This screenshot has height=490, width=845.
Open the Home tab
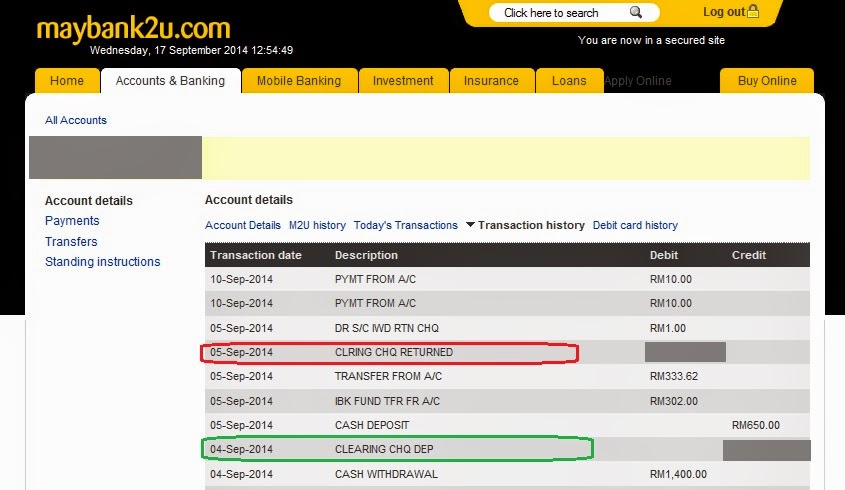click(67, 81)
